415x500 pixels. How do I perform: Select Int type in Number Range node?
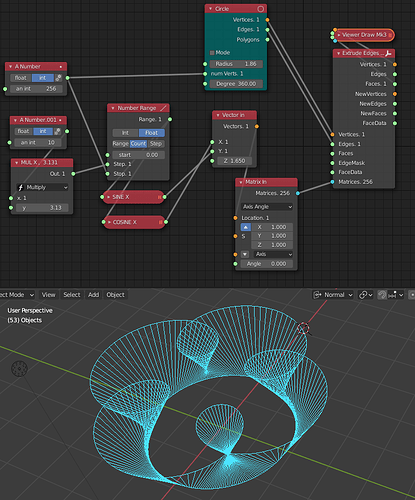pos(125,133)
